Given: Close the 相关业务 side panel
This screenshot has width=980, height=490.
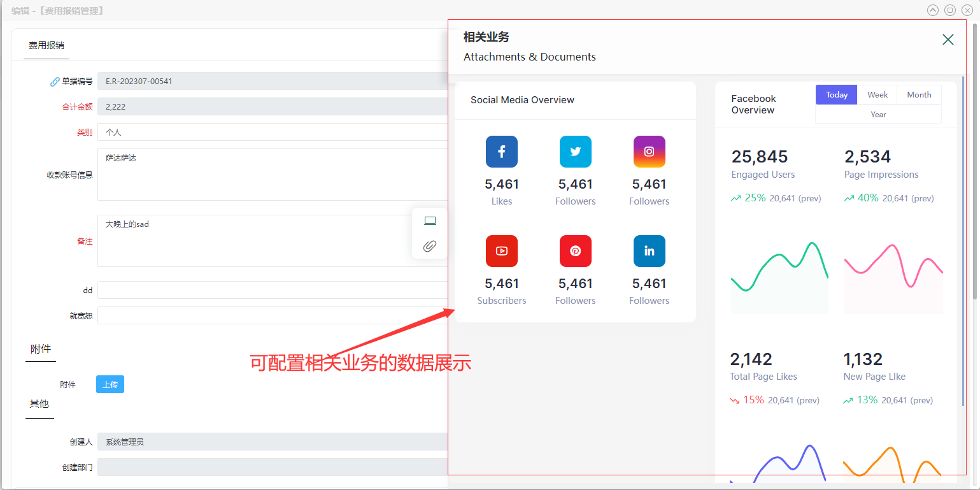Looking at the screenshot, I should tap(948, 40).
